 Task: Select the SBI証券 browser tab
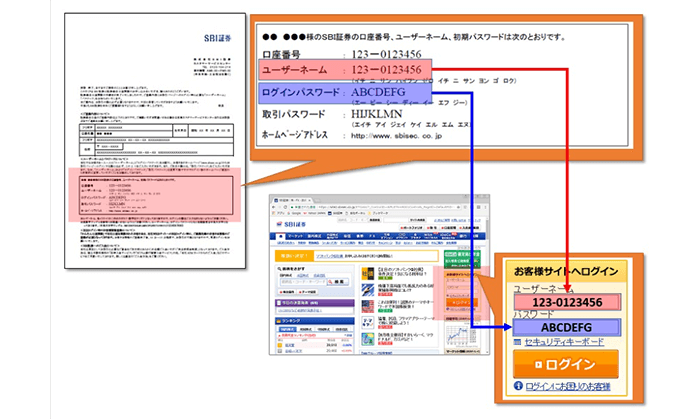[x=293, y=200]
